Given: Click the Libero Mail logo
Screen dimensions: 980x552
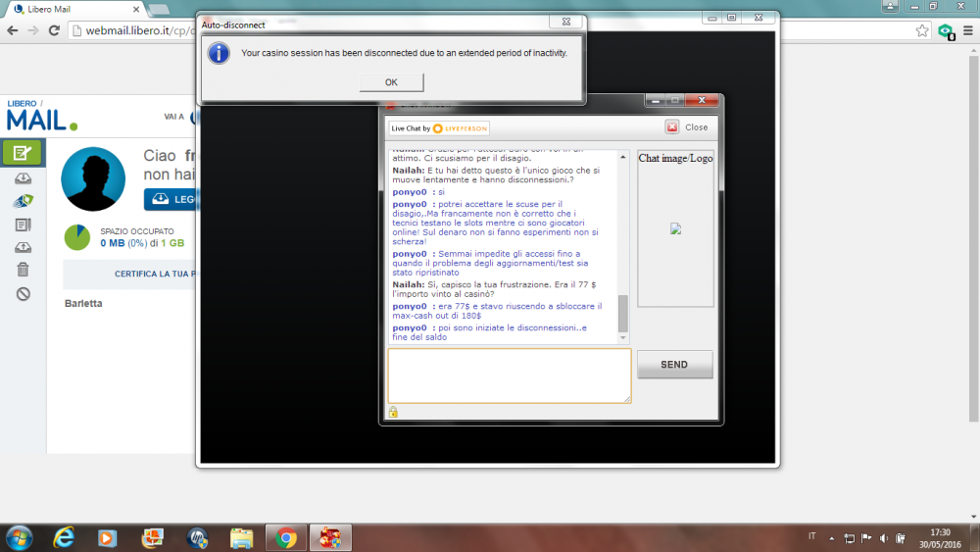Looking at the screenshot, I should [x=39, y=116].
